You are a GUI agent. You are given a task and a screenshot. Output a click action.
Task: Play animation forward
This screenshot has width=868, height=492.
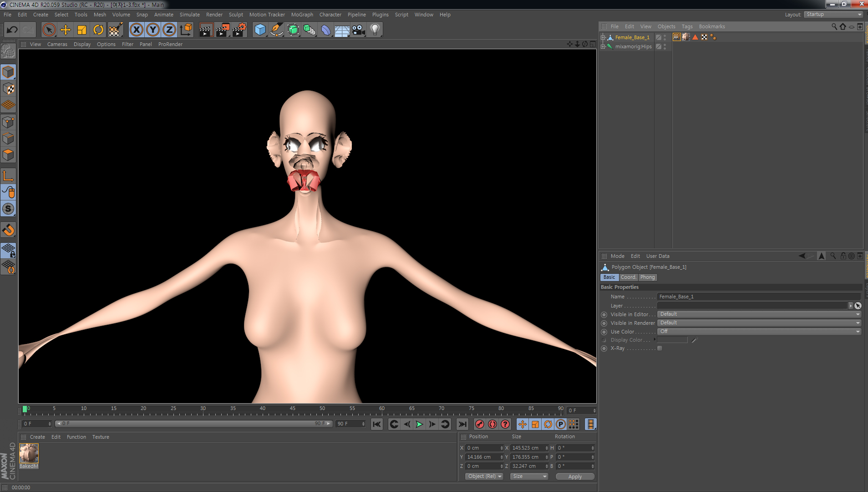pyautogui.click(x=419, y=424)
